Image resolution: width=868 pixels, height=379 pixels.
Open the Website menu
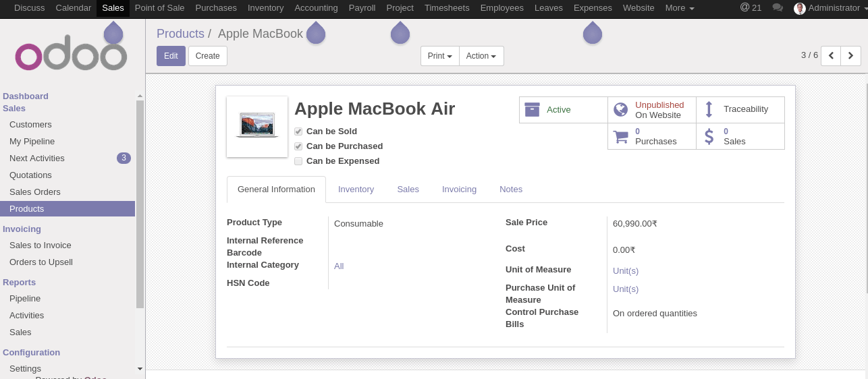pyautogui.click(x=639, y=8)
